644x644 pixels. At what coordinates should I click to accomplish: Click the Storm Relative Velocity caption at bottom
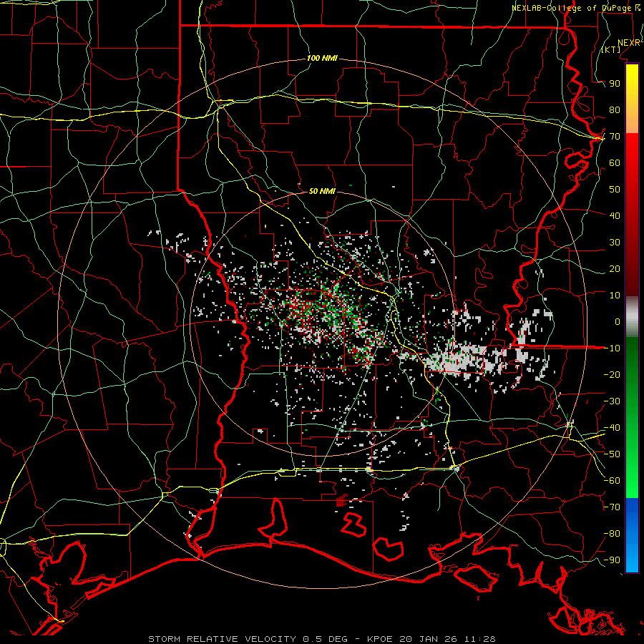[321, 639]
